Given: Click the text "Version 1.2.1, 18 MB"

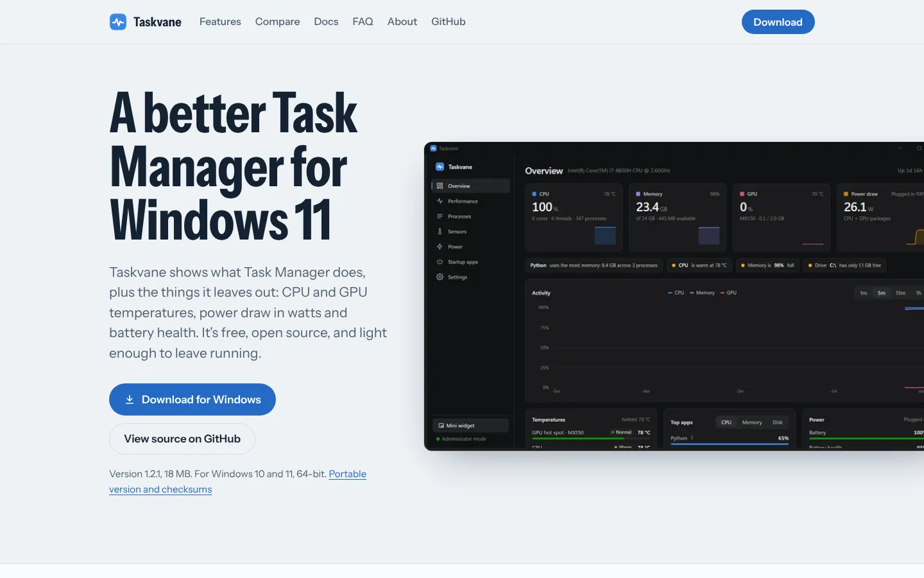Looking at the screenshot, I should click(x=150, y=474).
